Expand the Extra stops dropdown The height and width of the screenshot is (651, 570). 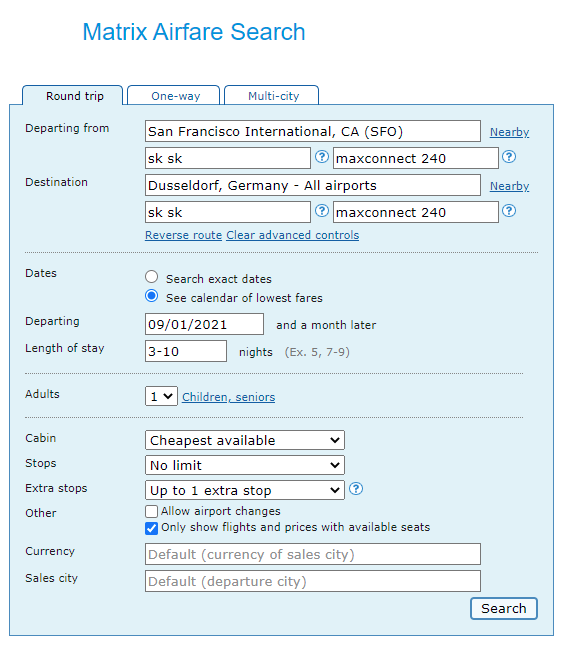(x=245, y=490)
